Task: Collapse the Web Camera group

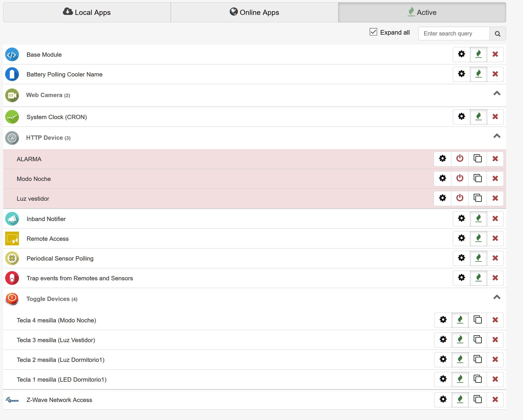Action: pyautogui.click(x=497, y=94)
